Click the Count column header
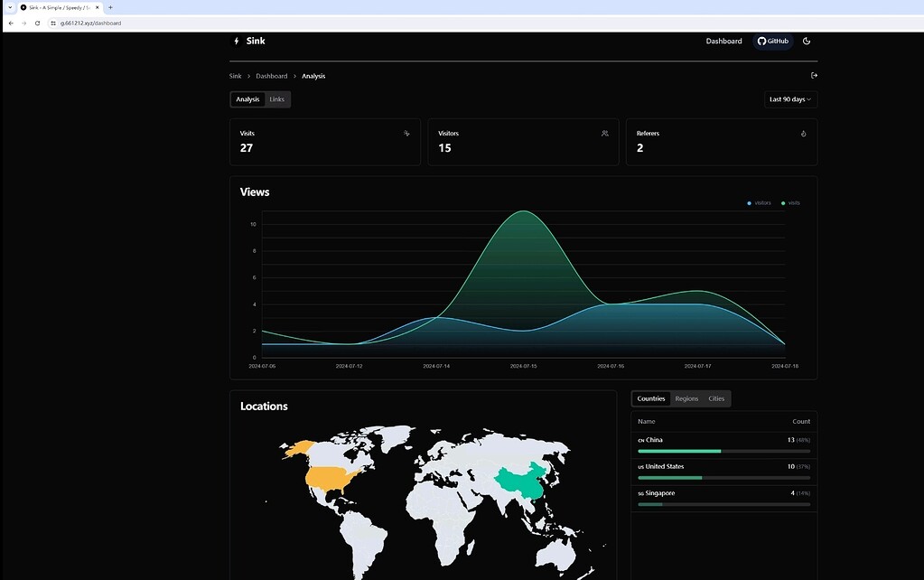This screenshot has height=580, width=924. [x=801, y=421]
